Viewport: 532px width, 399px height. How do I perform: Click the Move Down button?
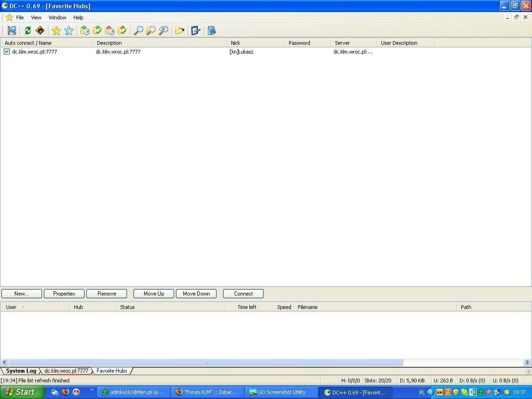(196, 294)
